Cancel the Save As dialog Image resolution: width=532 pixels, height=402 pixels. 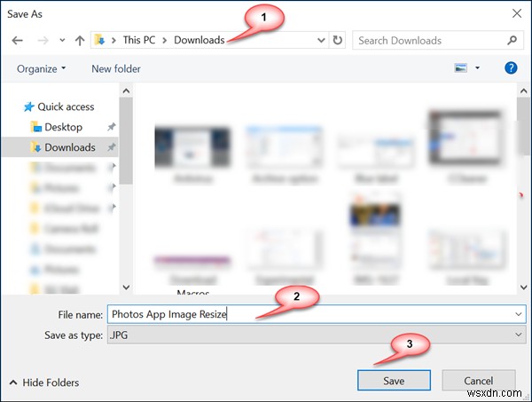click(x=479, y=381)
